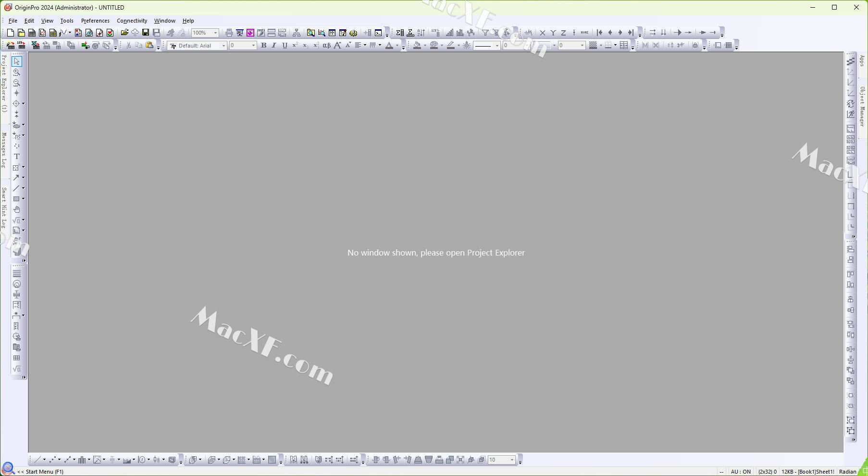Open the Window menu

pyautogui.click(x=164, y=21)
